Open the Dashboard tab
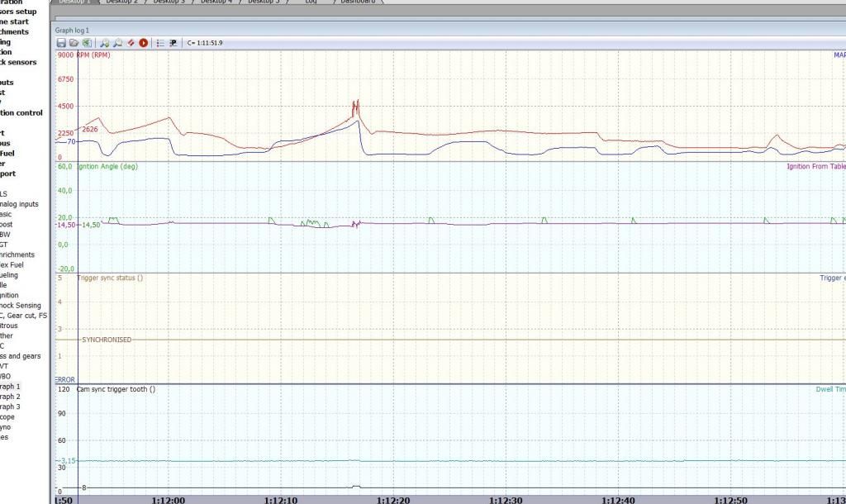This screenshot has width=846, height=504. [x=358, y=2]
